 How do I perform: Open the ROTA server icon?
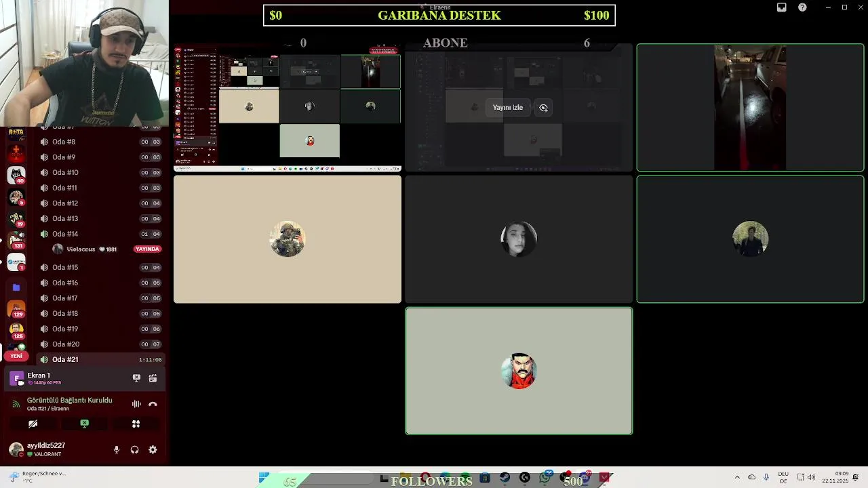(16, 133)
